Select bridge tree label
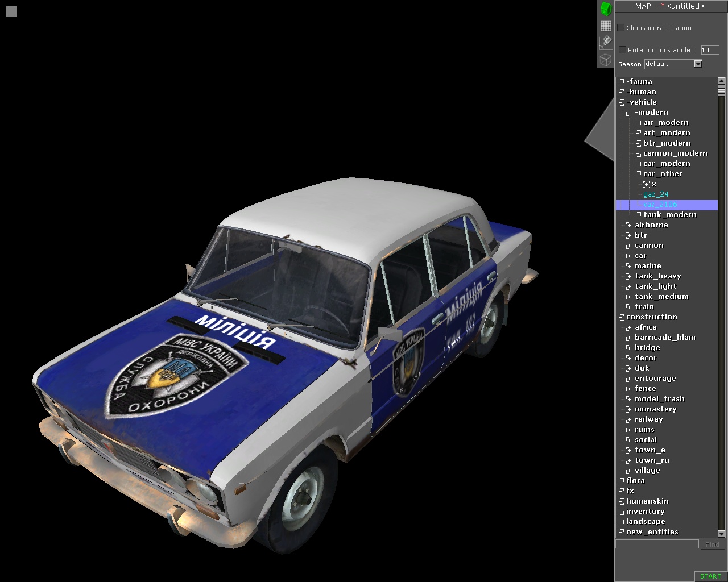The width and height of the screenshot is (728, 582). pos(647,348)
